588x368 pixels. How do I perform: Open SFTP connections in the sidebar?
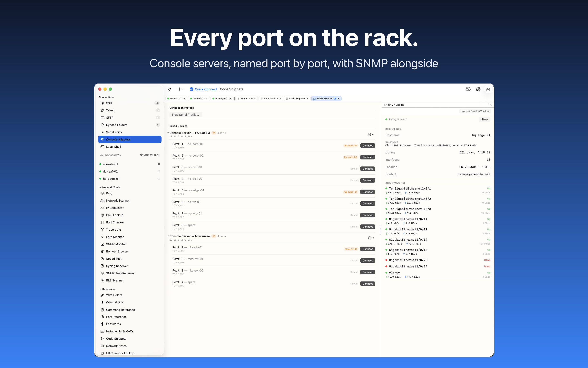(130, 118)
